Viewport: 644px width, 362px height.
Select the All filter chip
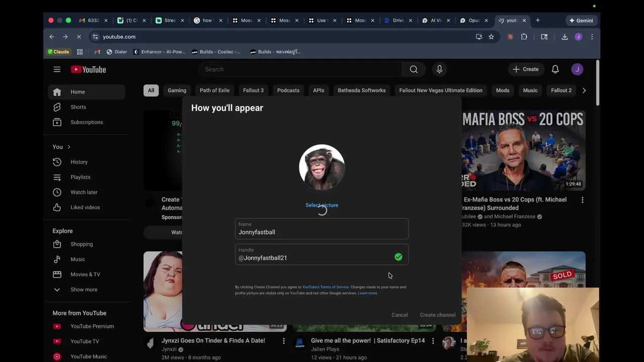tap(151, 90)
